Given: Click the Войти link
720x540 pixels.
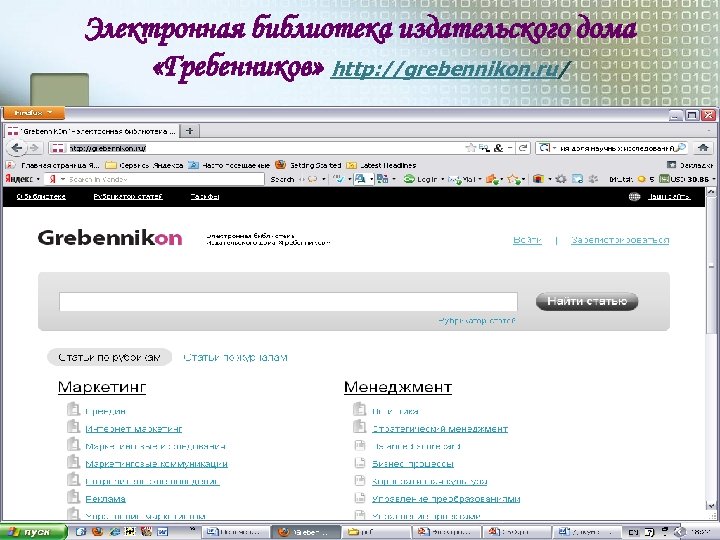Looking at the screenshot, I should click(x=527, y=240).
